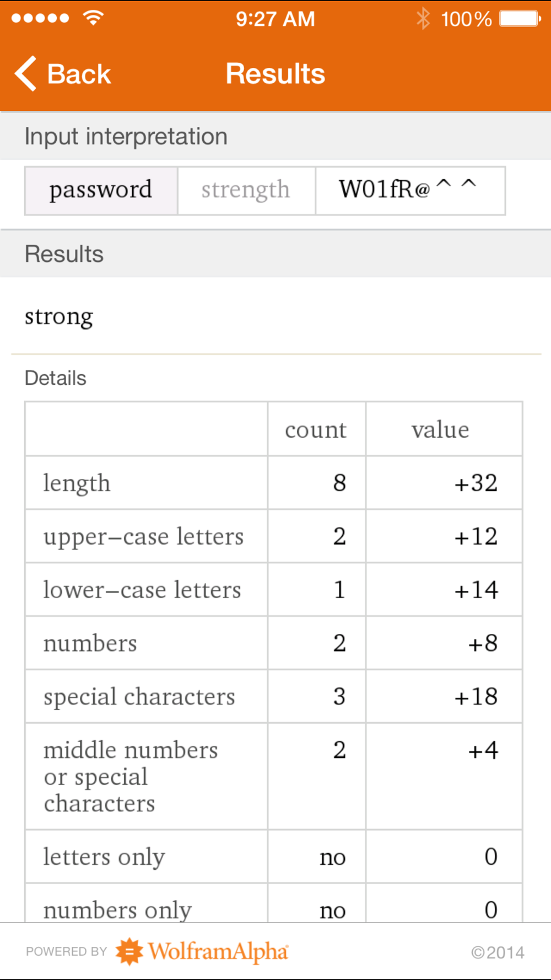Tap the Input interpretation section header
Viewport: 551px width, 980px height.
click(275, 136)
